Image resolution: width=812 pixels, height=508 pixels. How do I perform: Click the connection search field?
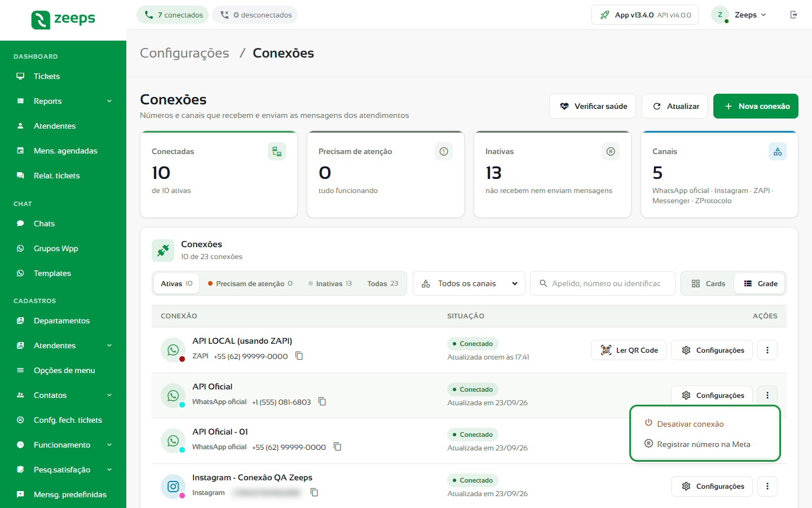pos(603,283)
